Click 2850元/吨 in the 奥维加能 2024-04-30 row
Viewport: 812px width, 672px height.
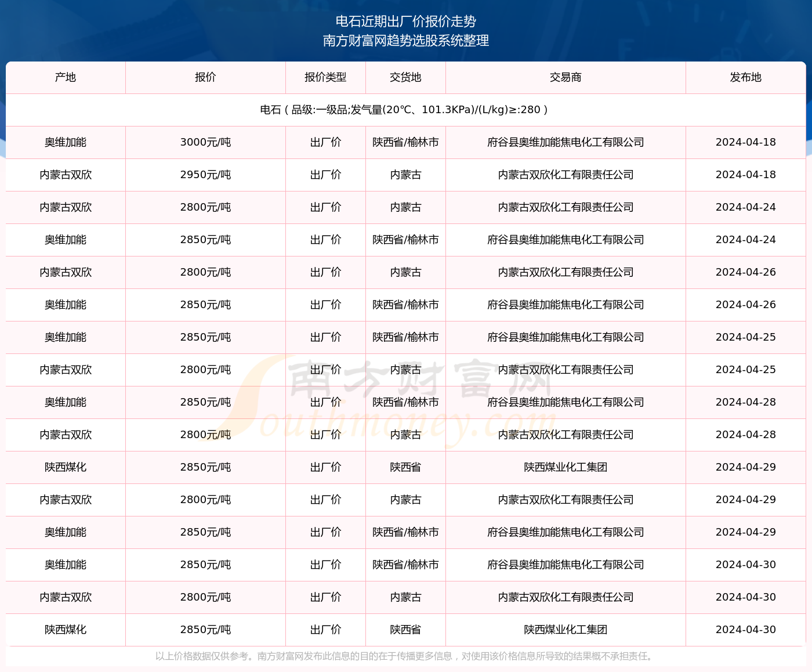click(205, 565)
